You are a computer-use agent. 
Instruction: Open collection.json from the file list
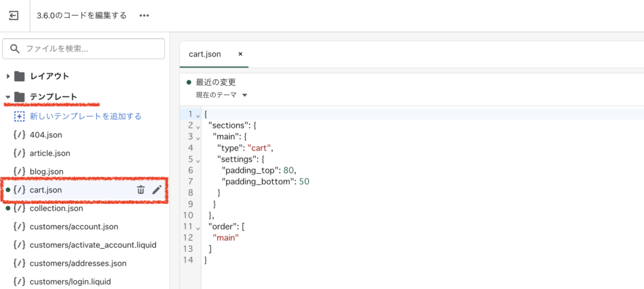click(56, 208)
